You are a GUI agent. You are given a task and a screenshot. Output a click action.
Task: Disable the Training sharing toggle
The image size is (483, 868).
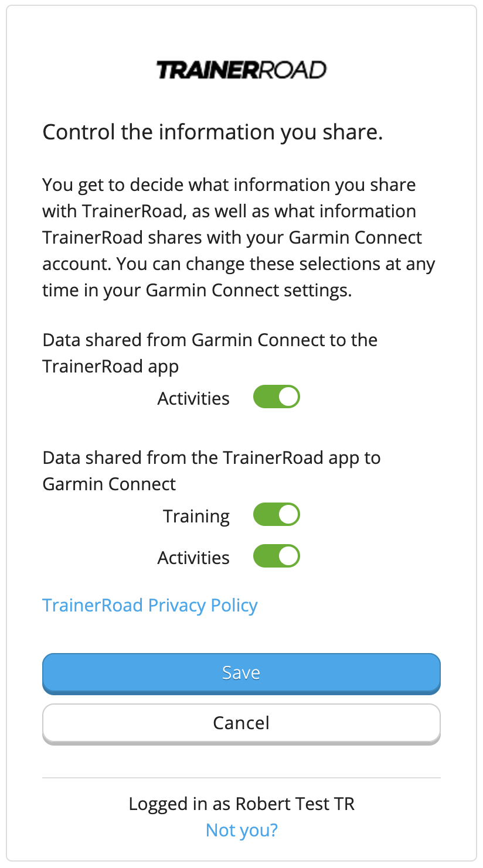[x=276, y=515]
